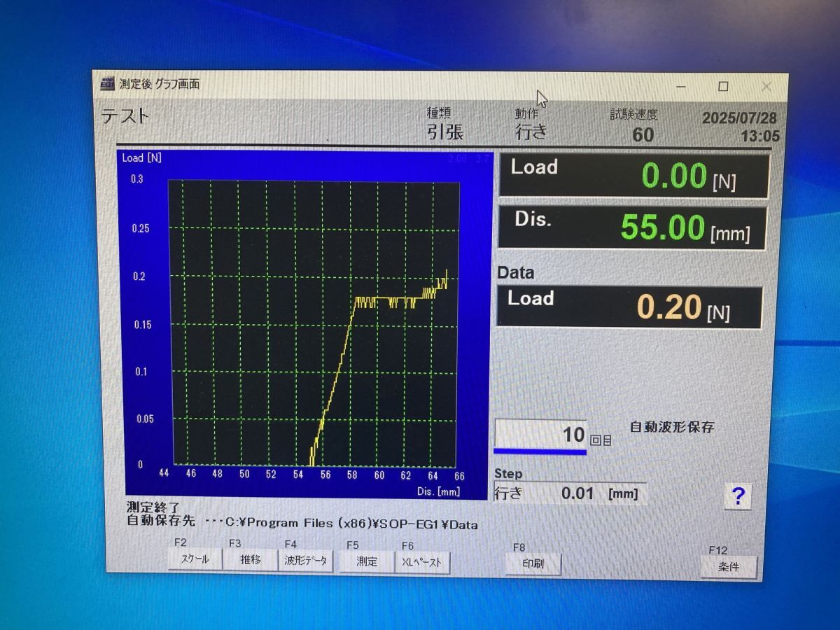Open 条件 conditions button
Screen dimensions: 840x630
(x=729, y=567)
